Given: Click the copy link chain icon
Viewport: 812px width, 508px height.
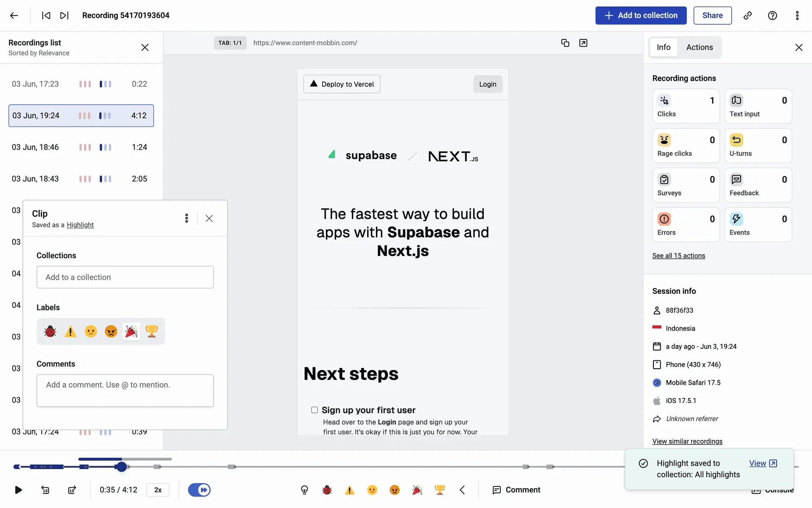Looking at the screenshot, I should coord(747,16).
